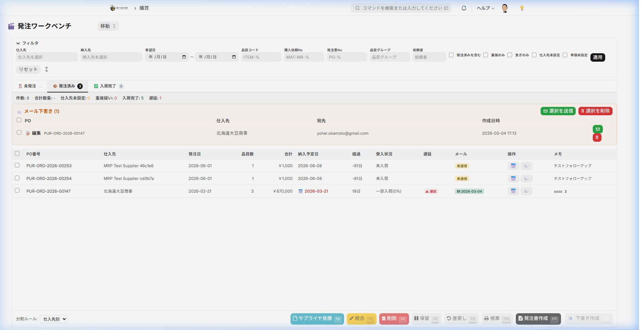
Task: Enable 発注済みを含む checkbox
Action: (x=451, y=55)
